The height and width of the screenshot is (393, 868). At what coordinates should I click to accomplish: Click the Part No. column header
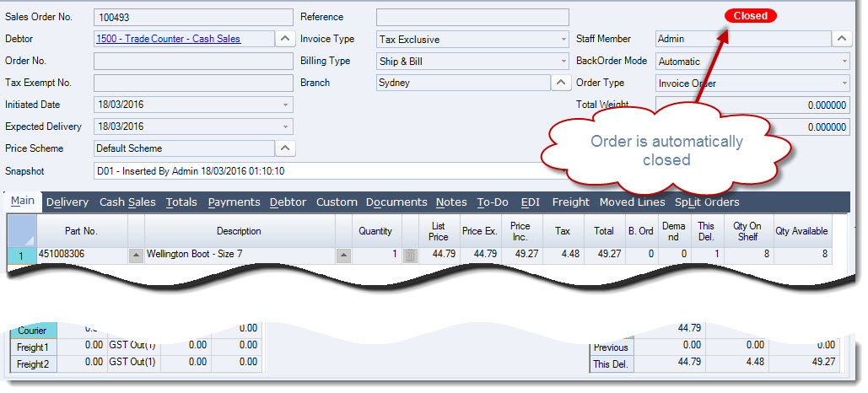[81, 231]
